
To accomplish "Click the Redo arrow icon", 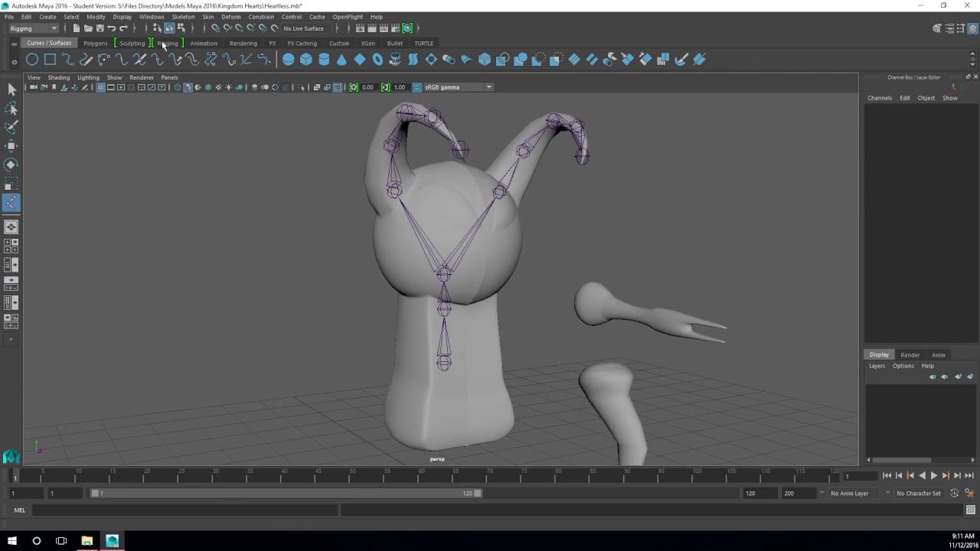I will [x=123, y=28].
